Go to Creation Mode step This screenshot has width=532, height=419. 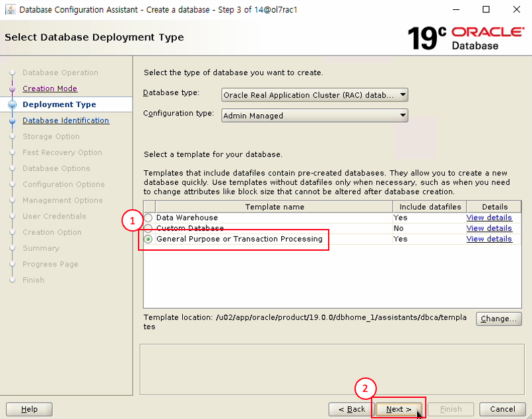(x=50, y=88)
